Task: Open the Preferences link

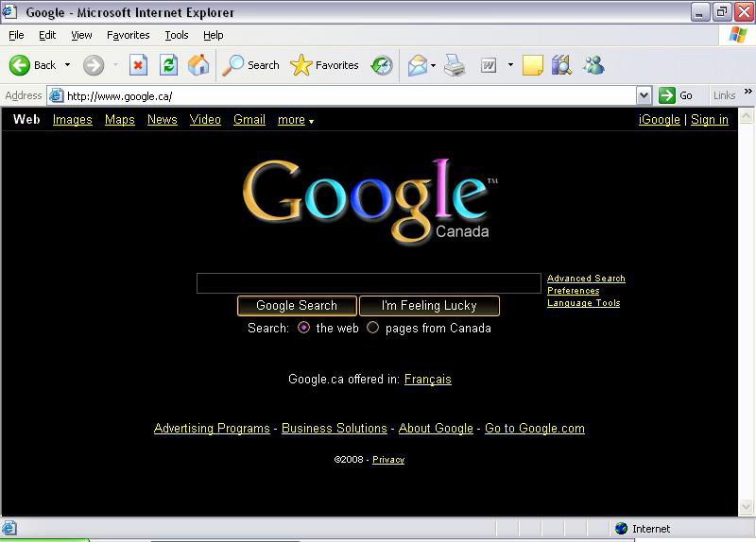Action: [574, 291]
